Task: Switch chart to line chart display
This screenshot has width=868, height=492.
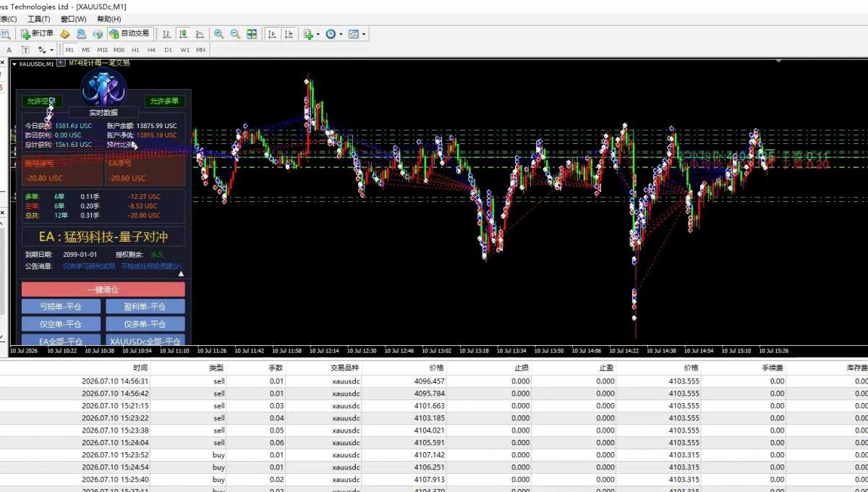Action: [x=200, y=33]
